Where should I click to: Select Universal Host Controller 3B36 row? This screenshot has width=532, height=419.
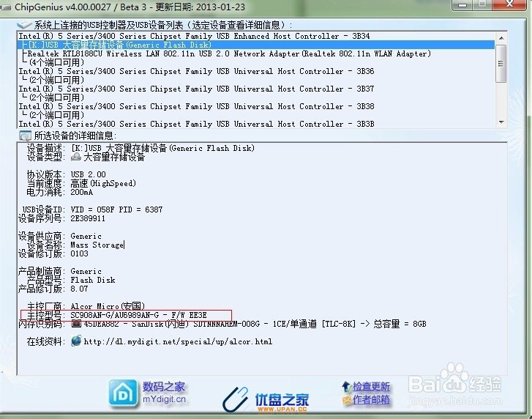[x=256, y=71]
